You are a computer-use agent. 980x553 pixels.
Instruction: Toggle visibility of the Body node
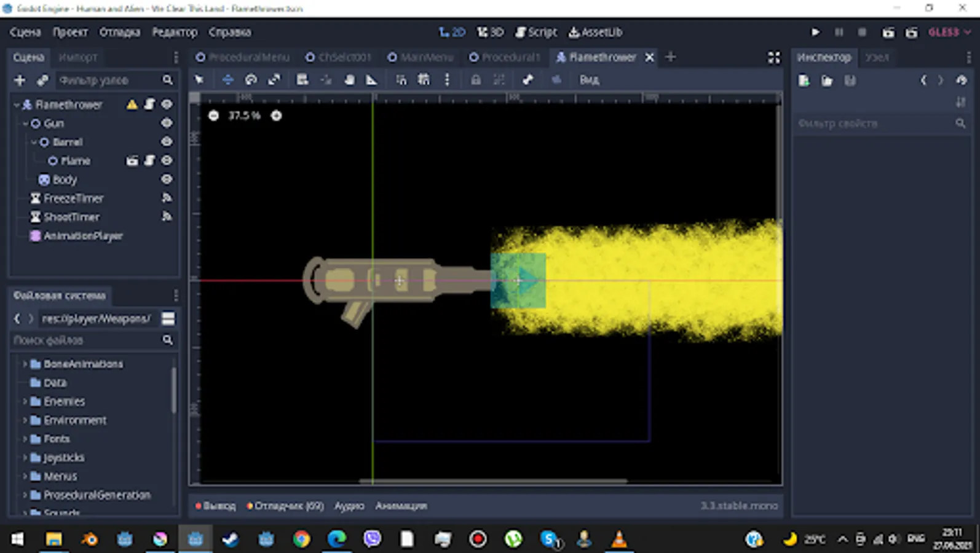[167, 179]
